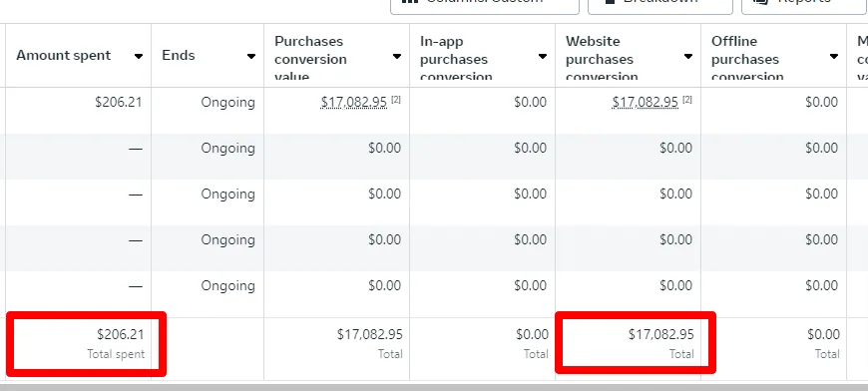Open the Ends column dropdown arrow

(251, 56)
